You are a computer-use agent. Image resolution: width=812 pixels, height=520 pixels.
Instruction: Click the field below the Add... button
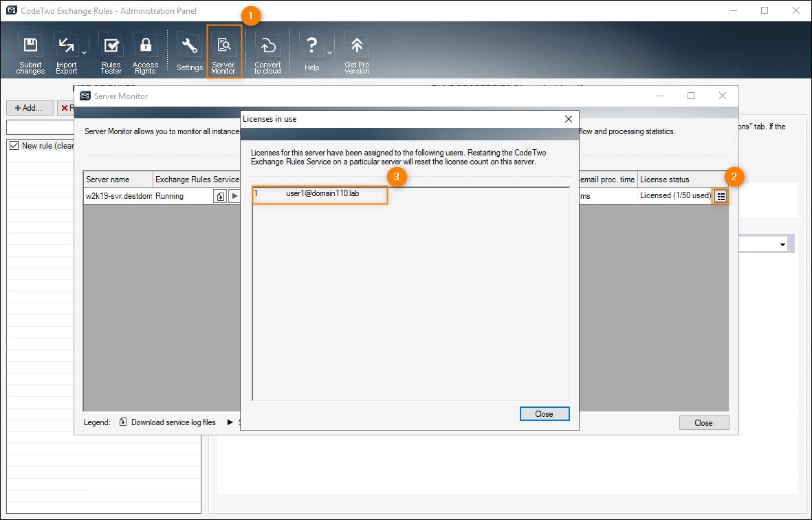click(41, 127)
